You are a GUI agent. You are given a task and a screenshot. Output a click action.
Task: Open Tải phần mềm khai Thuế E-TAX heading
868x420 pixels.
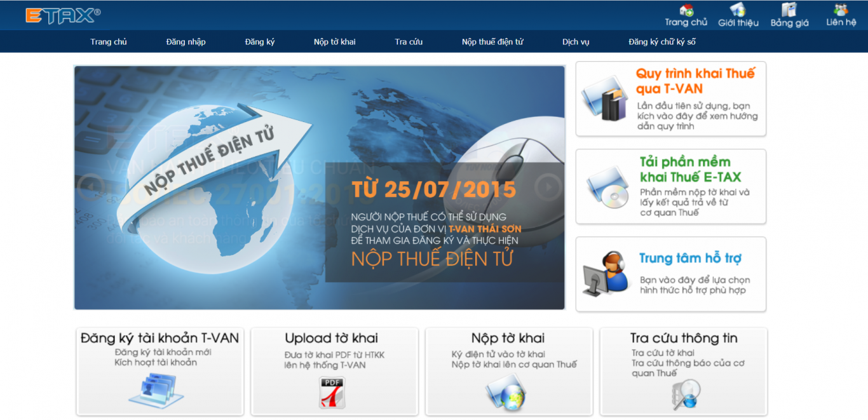690,169
